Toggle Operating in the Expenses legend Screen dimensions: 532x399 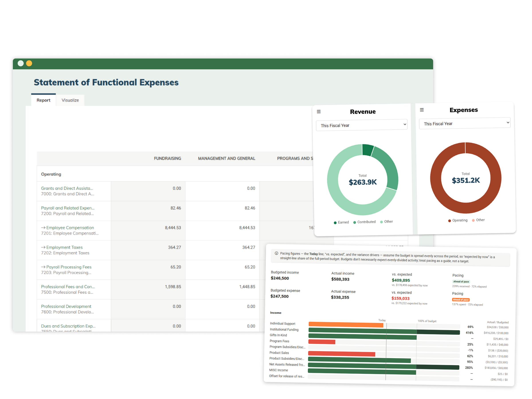tap(458, 220)
